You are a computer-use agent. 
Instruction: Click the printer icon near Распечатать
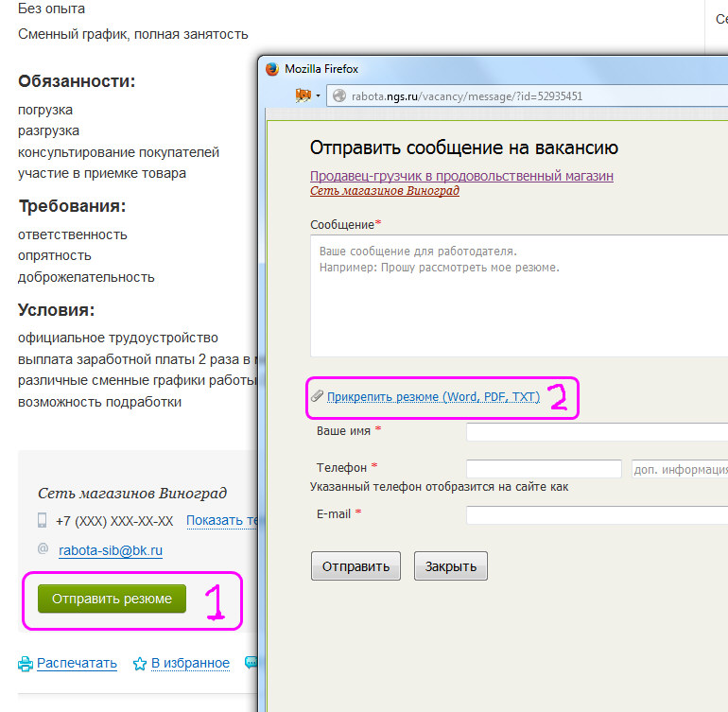pos(26,664)
